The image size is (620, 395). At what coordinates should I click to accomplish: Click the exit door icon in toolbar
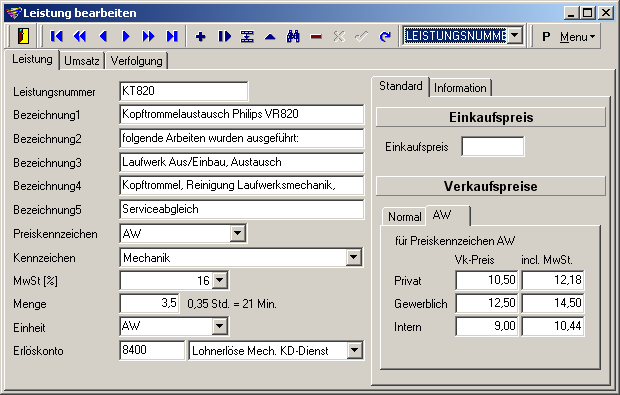[24, 36]
